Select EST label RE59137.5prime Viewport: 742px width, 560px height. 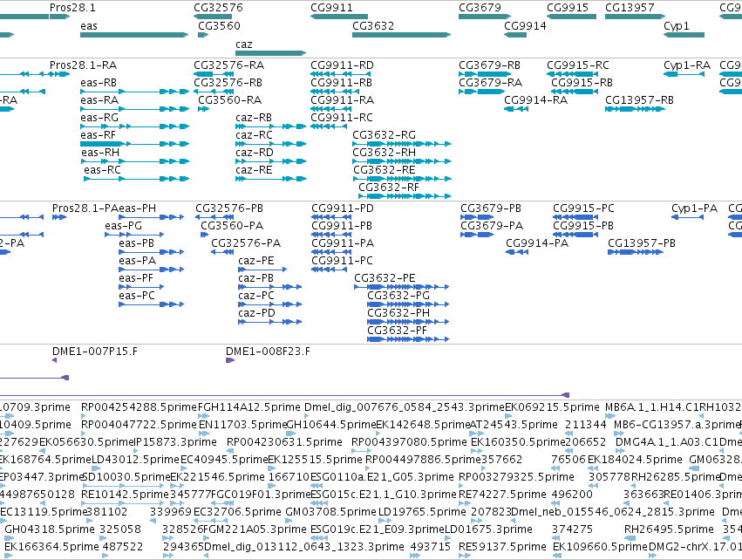pyautogui.click(x=502, y=547)
